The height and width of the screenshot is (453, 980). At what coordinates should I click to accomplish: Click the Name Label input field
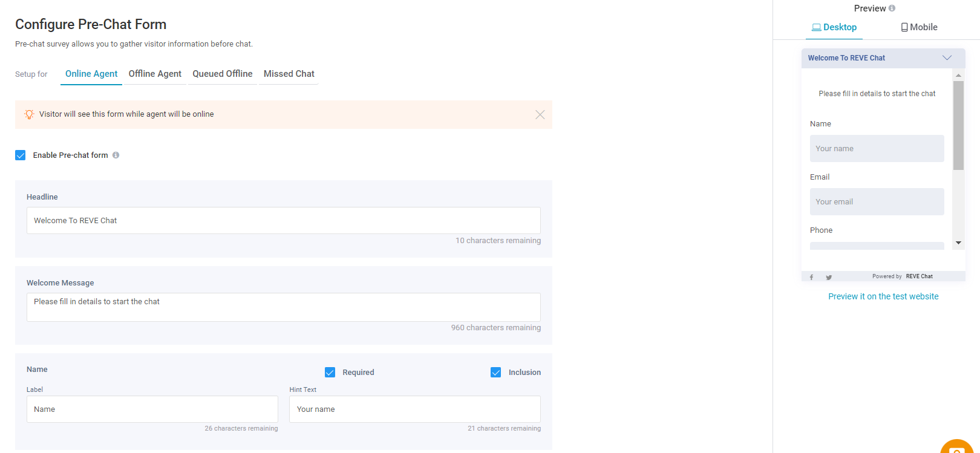point(152,409)
